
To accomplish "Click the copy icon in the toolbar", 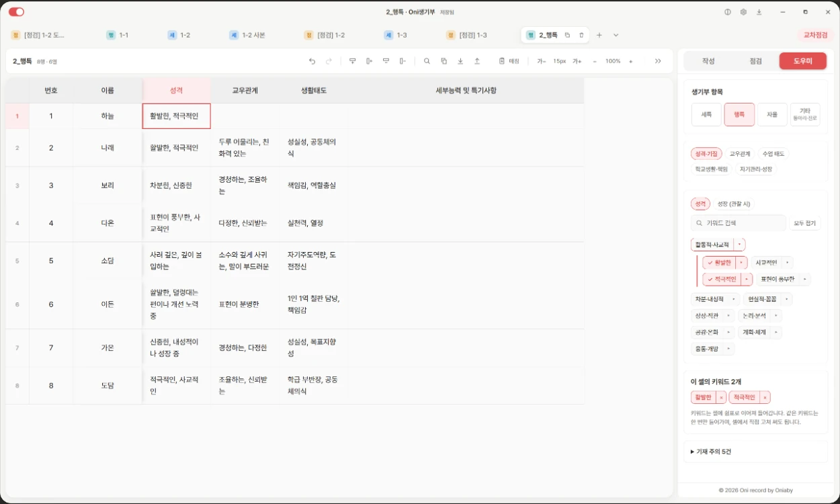I will click(444, 61).
